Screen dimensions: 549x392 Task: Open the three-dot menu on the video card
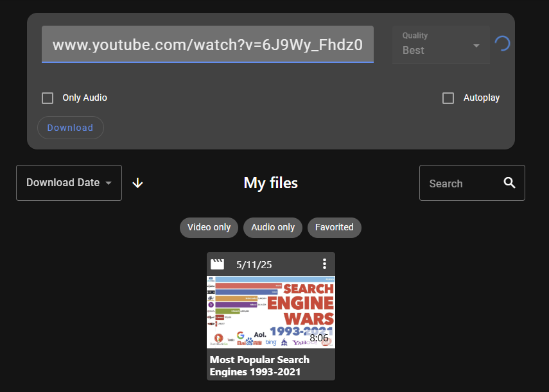click(x=324, y=264)
